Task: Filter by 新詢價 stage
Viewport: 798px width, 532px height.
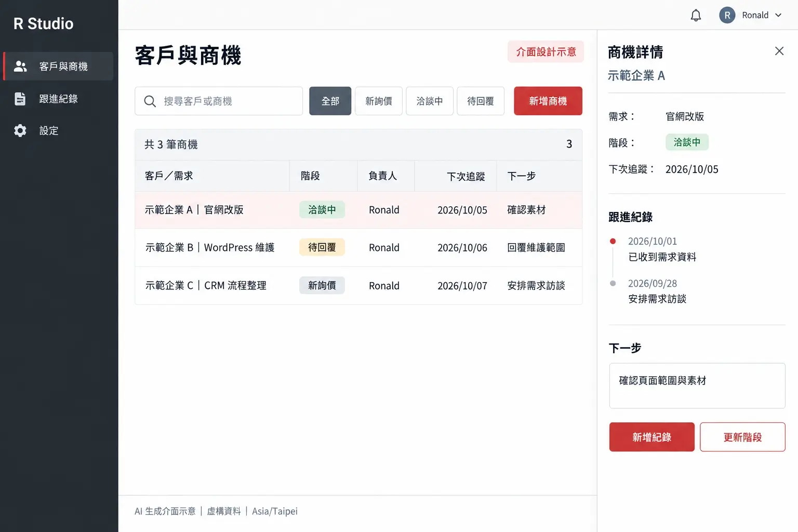Action: tap(379, 101)
